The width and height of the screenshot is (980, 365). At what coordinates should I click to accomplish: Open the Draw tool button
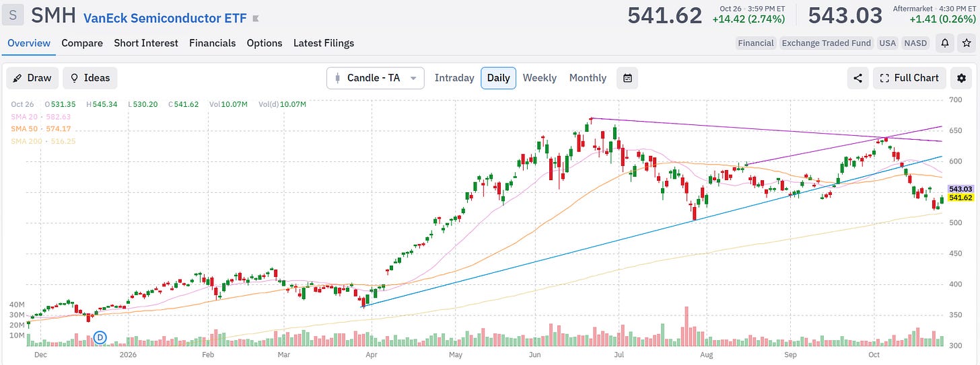(x=32, y=78)
